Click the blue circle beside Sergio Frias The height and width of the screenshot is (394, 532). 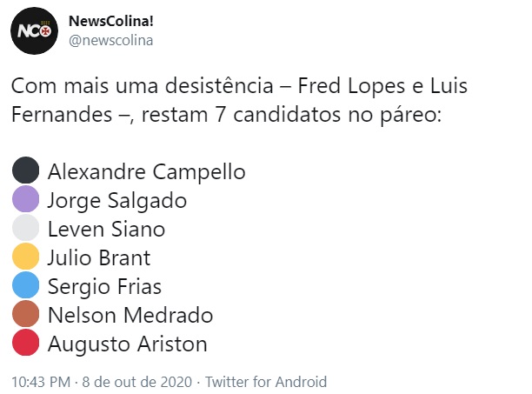click(x=27, y=285)
